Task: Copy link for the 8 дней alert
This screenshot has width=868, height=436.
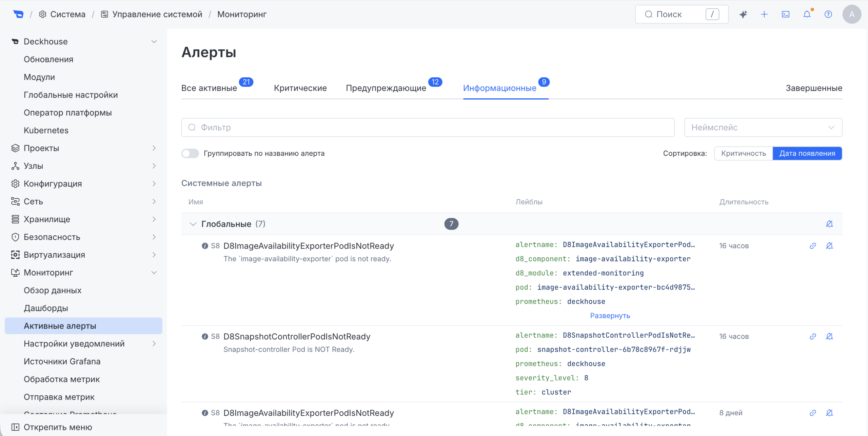Action: click(813, 413)
